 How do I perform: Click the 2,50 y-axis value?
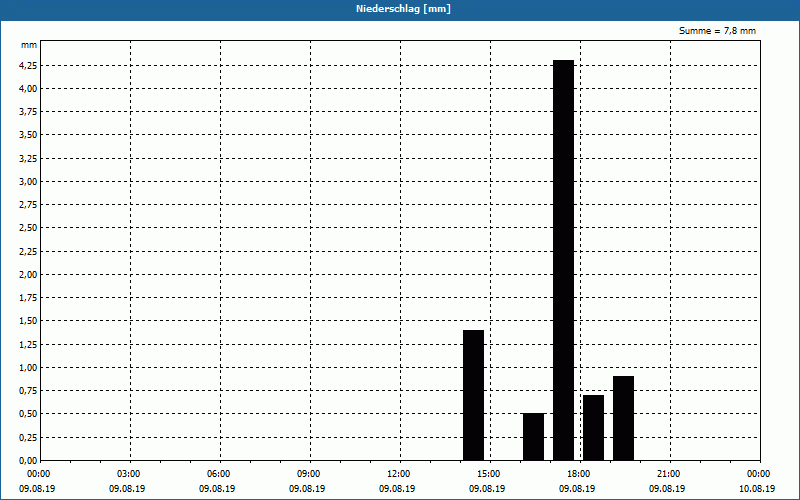pyautogui.click(x=28, y=228)
